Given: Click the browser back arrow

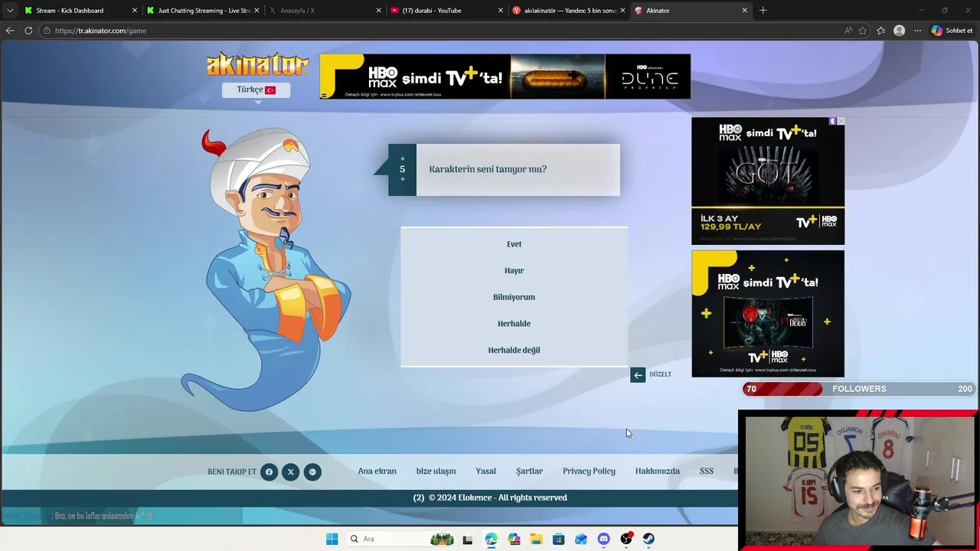Looking at the screenshot, I should (x=9, y=31).
